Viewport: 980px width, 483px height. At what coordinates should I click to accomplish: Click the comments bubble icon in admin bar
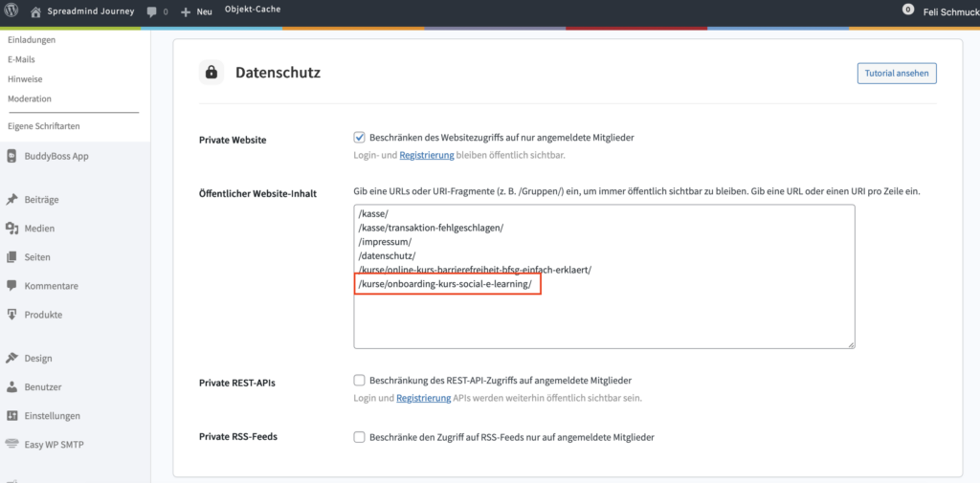[x=153, y=12]
